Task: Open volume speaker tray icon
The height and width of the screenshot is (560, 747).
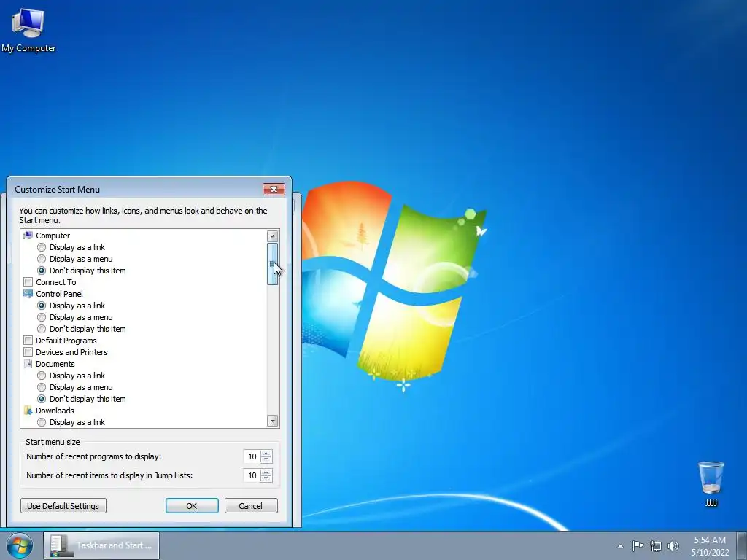Action: (x=673, y=546)
